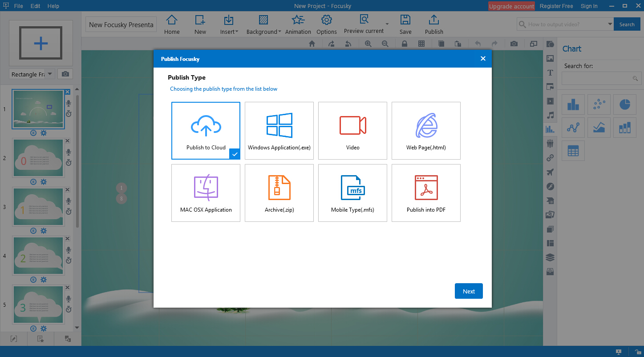
Task: Expand the help search suggestions dropdown
Action: [610, 24]
